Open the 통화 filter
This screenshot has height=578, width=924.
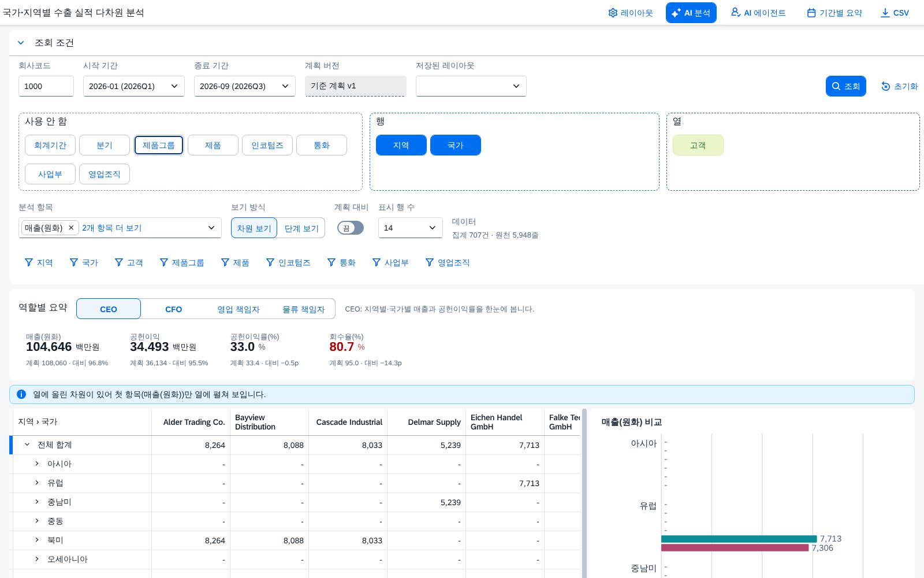(341, 262)
